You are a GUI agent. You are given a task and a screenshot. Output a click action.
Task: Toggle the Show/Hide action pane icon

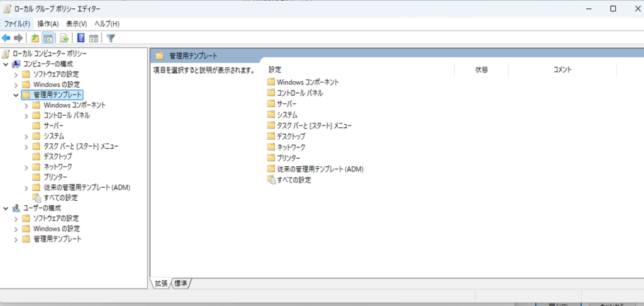pyautogui.click(x=93, y=38)
